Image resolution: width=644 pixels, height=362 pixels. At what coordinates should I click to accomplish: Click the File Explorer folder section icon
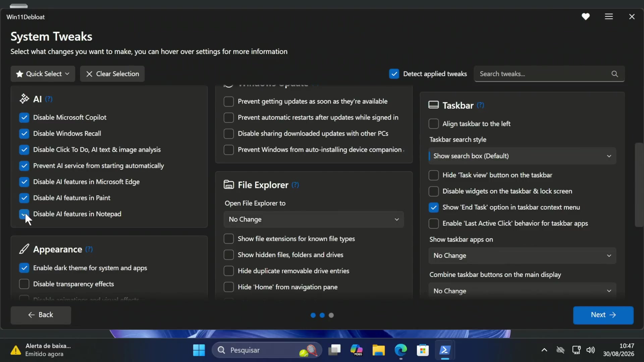point(229,185)
